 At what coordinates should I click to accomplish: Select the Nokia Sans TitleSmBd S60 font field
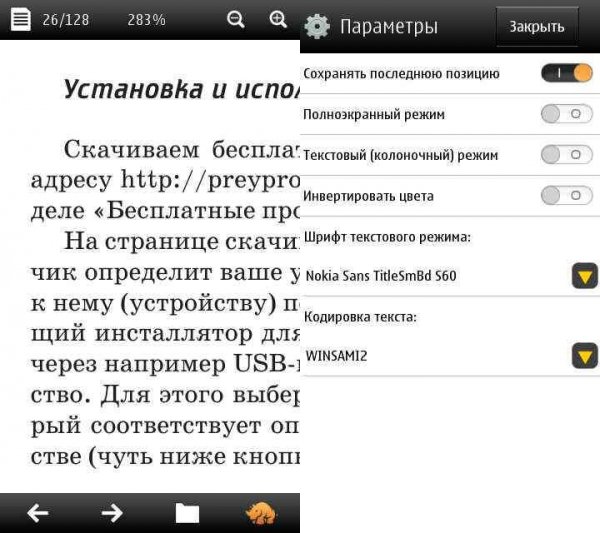click(450, 276)
